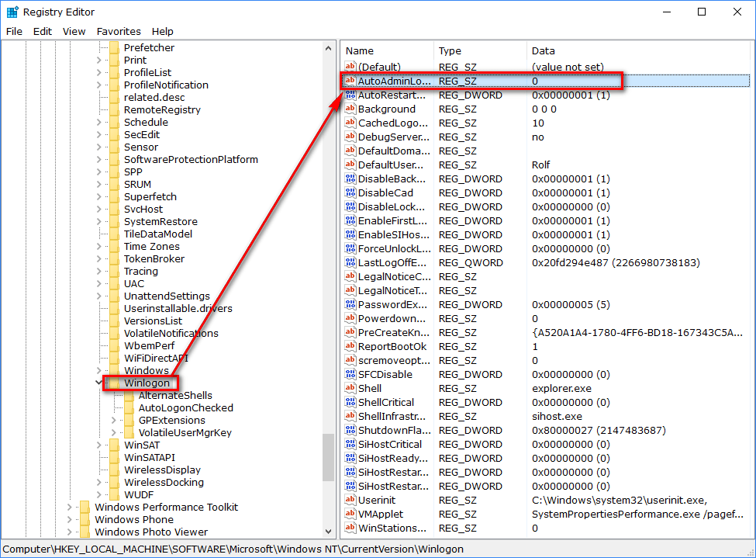Click the tree pane vertical scrollbar thumb

(x=328, y=457)
